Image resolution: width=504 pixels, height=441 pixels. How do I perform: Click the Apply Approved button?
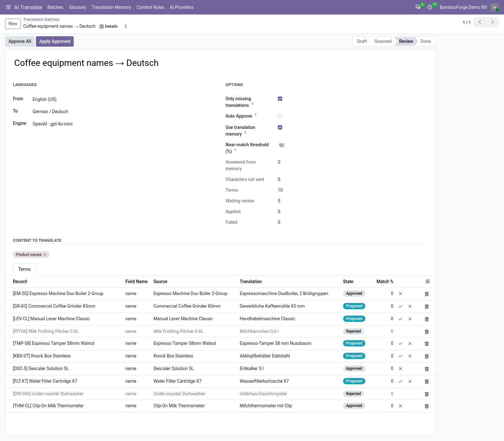click(x=55, y=41)
